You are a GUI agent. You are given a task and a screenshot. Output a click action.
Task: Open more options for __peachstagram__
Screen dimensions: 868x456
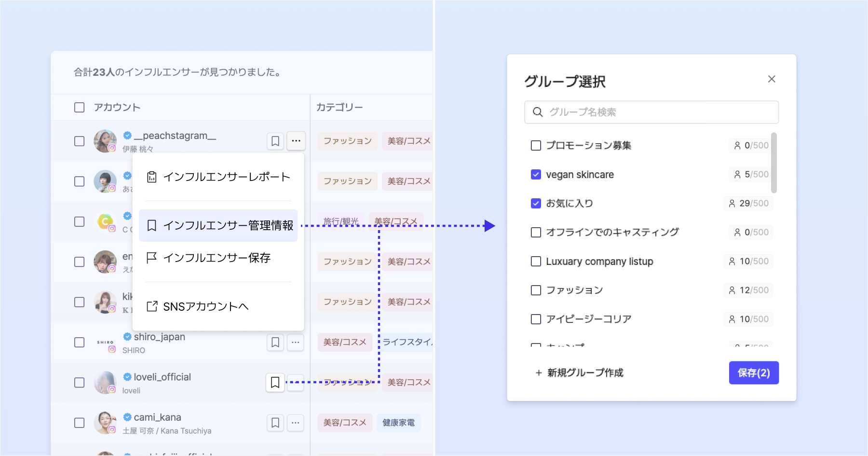point(296,141)
